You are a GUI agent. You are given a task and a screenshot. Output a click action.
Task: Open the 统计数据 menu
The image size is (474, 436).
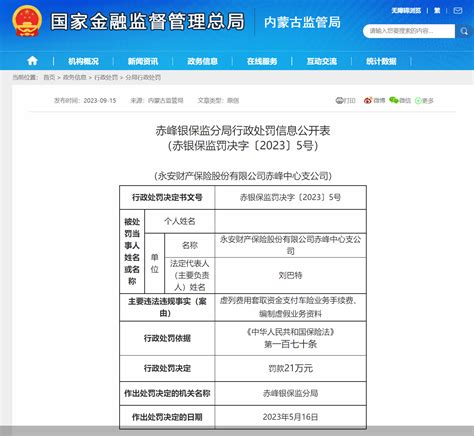pyautogui.click(x=381, y=61)
